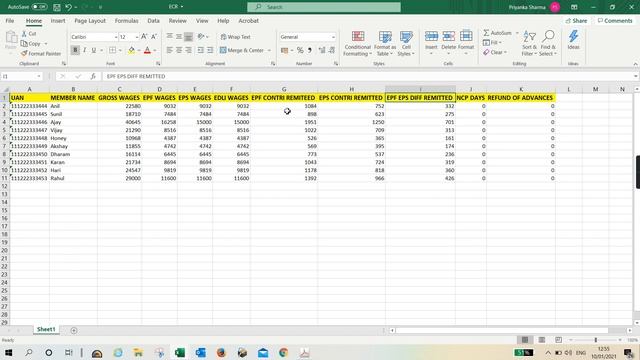Switch to Page Layout tab
Viewport: 640px width, 360px height.
[90, 21]
